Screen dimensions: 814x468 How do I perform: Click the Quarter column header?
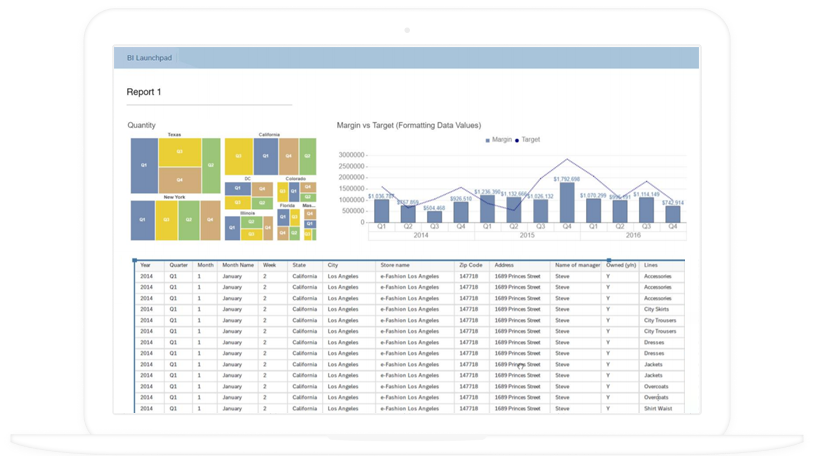(x=179, y=266)
